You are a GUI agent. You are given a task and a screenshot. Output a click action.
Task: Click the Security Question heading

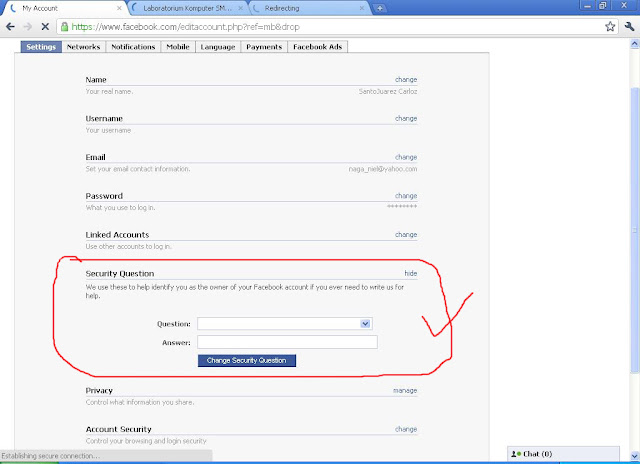120,273
